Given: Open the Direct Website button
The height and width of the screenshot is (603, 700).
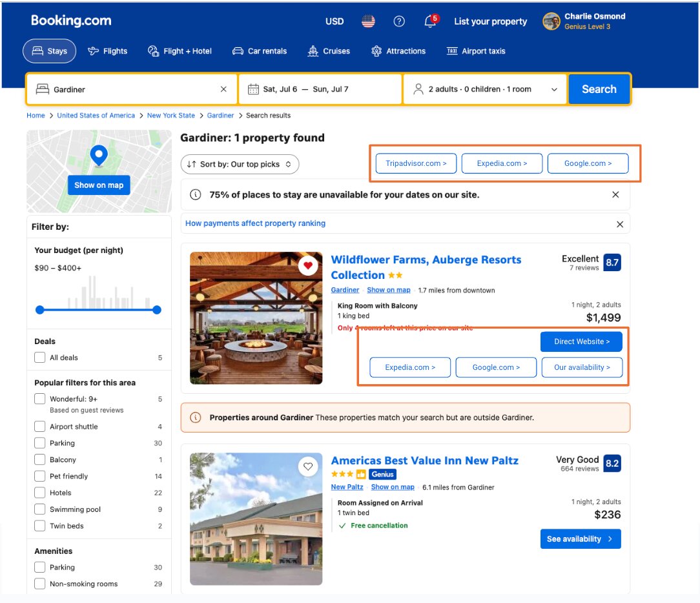Looking at the screenshot, I should pos(581,342).
